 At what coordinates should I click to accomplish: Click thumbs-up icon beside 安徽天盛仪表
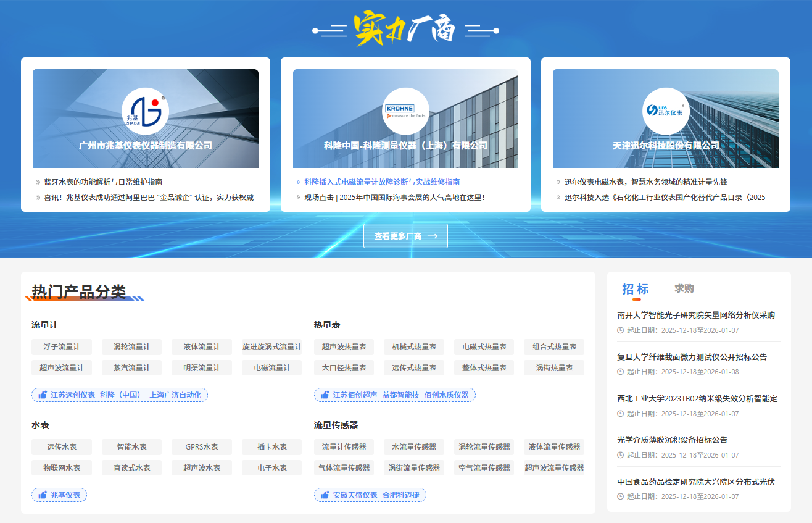pos(325,495)
